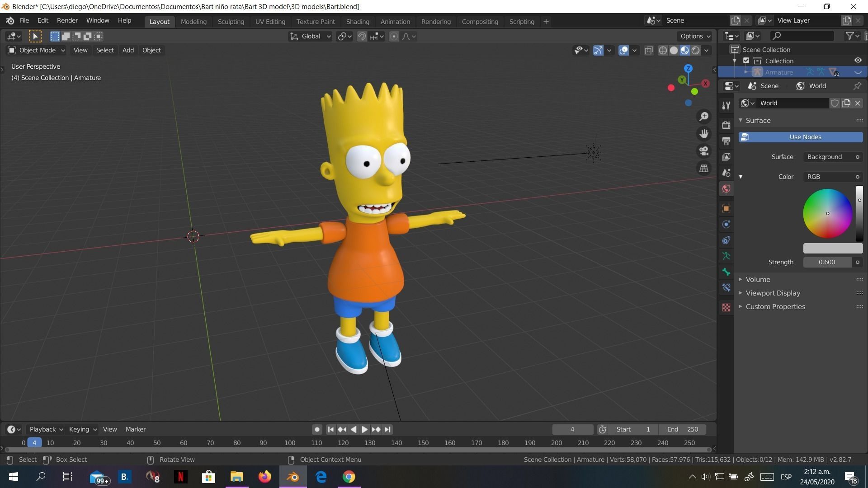Open the Tool properties tab
This screenshot has height=488, width=868.
(726, 105)
